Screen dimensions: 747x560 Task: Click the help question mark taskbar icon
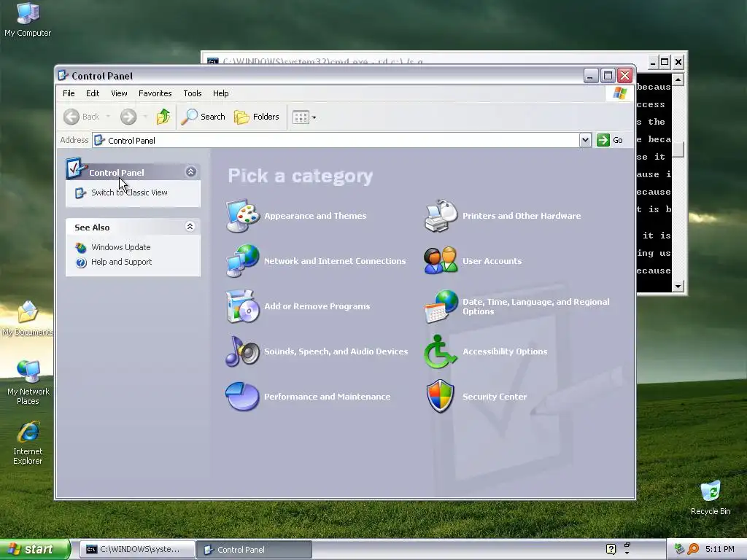(x=611, y=550)
